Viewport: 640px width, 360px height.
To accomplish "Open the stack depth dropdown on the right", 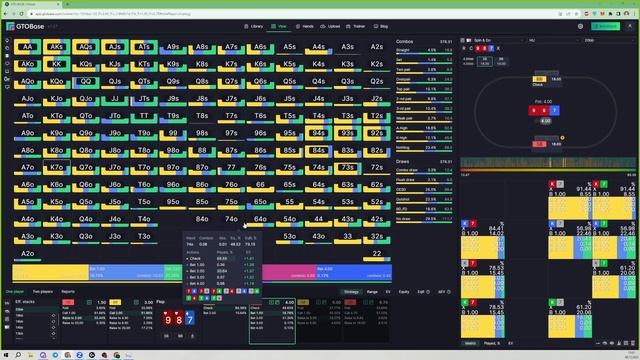I will [x=608, y=40].
